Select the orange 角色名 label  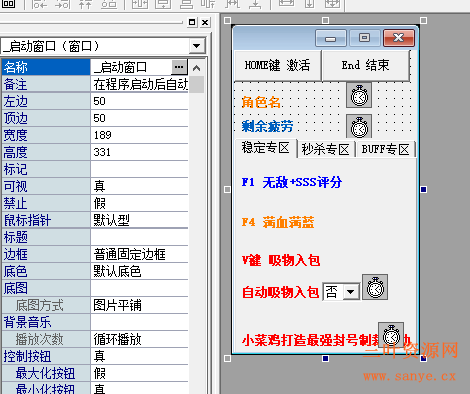261,102
